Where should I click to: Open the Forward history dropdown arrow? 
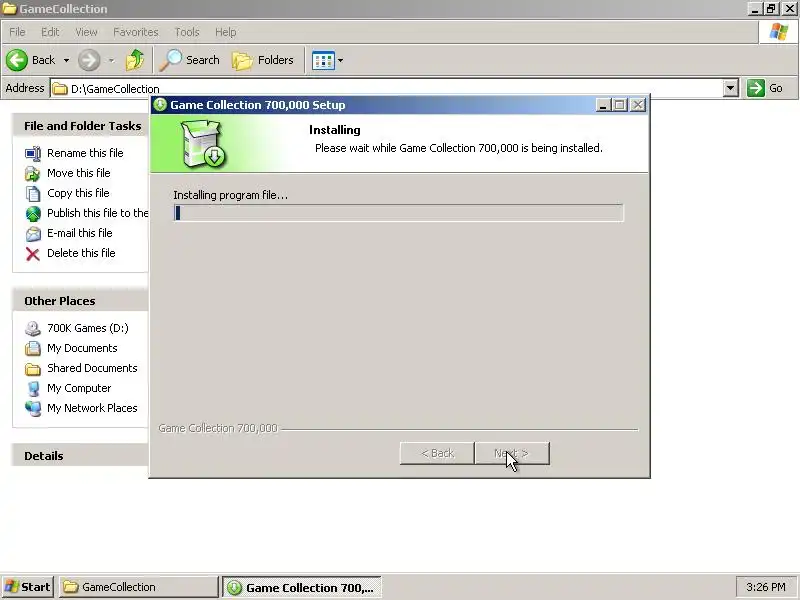pyautogui.click(x=111, y=60)
